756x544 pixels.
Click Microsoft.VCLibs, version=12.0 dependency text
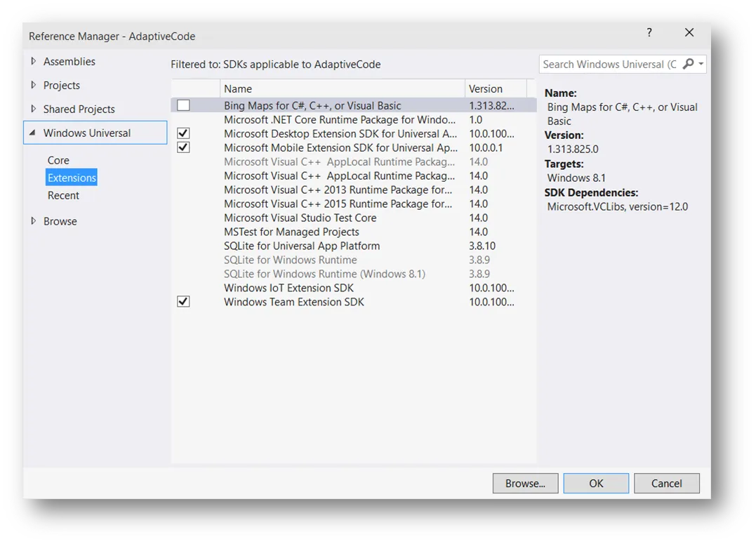pos(618,206)
